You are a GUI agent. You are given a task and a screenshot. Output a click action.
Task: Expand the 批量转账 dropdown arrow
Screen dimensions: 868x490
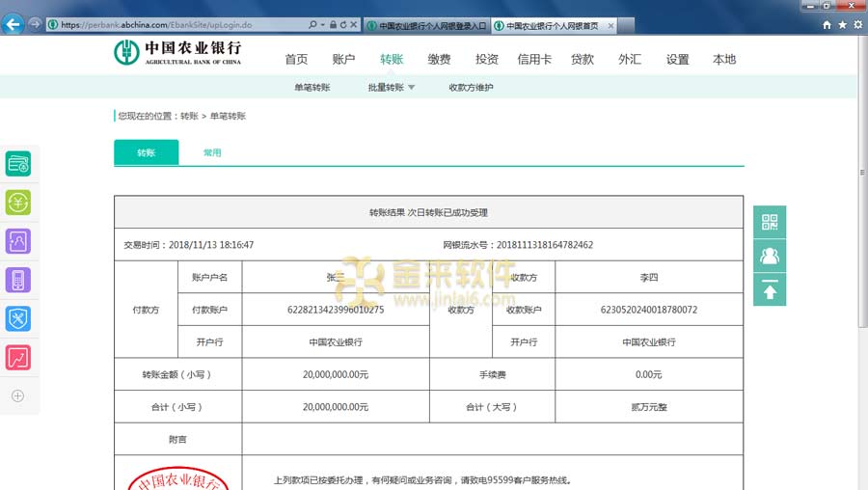411,88
